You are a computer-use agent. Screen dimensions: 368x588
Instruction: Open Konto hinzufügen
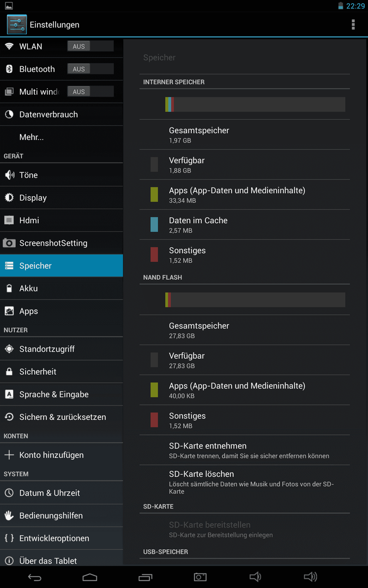click(62, 455)
